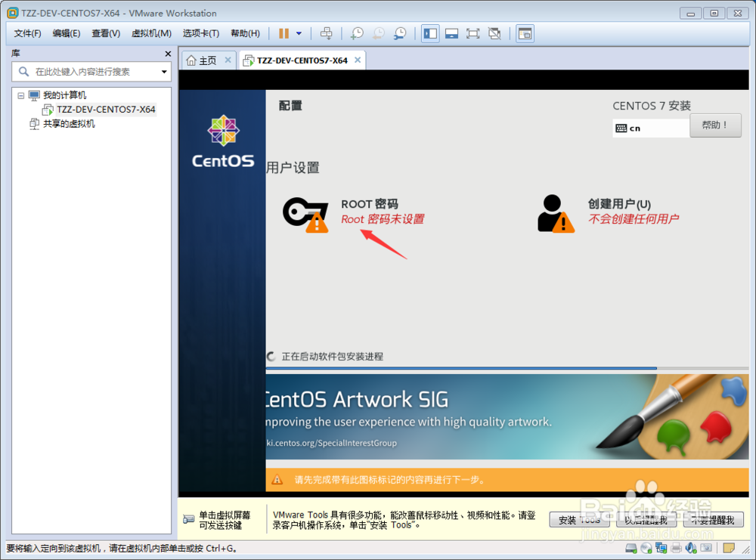Image resolution: width=756 pixels, height=560 pixels.
Task: Click the library search input field
Action: [x=91, y=72]
